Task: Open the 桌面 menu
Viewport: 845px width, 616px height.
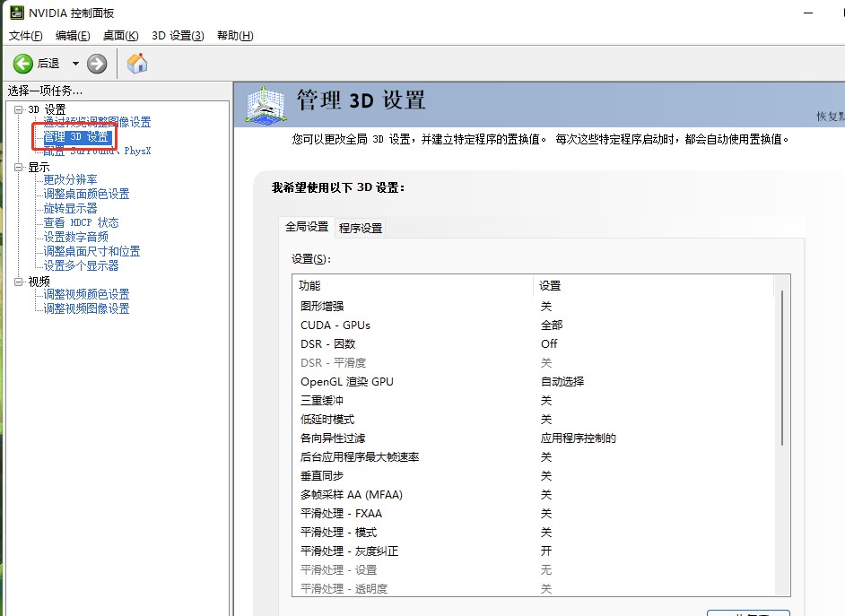Action: pyautogui.click(x=120, y=35)
